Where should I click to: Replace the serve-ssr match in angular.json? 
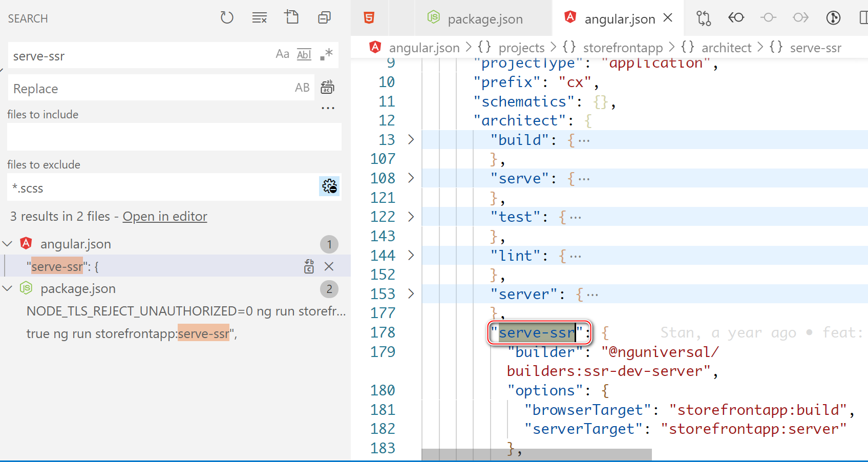pos(309,266)
